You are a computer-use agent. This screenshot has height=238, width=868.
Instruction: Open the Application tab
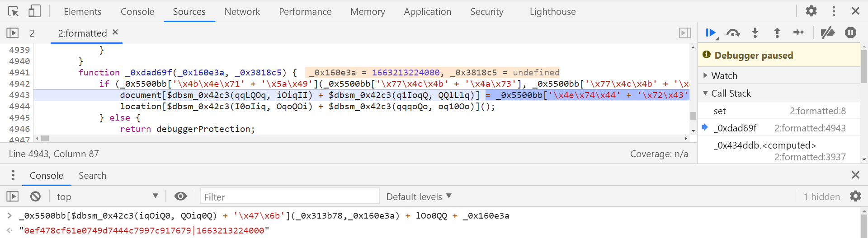click(428, 12)
